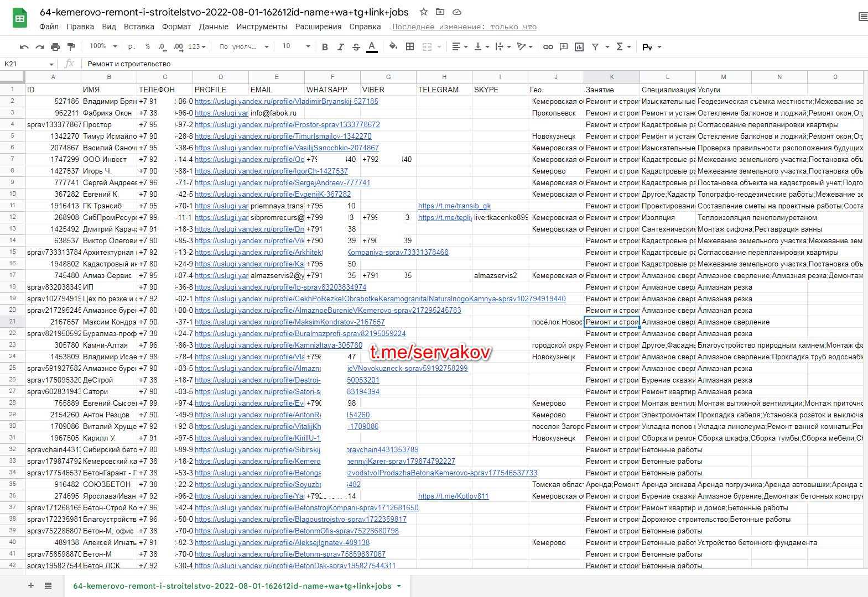Image resolution: width=868 pixels, height=597 pixels.
Task: Star this document next to the title
Action: pos(424,12)
